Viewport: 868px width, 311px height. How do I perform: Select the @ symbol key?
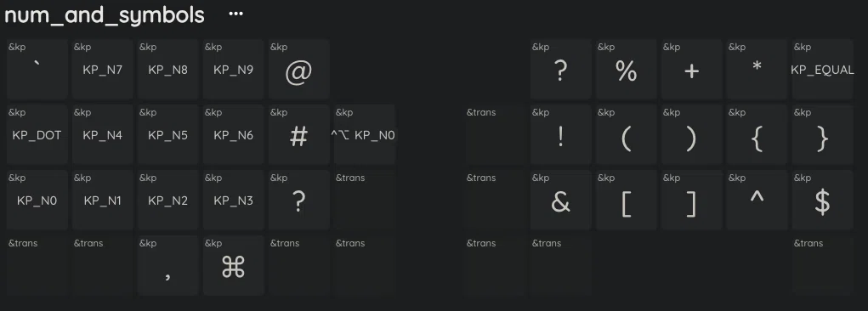click(299, 69)
